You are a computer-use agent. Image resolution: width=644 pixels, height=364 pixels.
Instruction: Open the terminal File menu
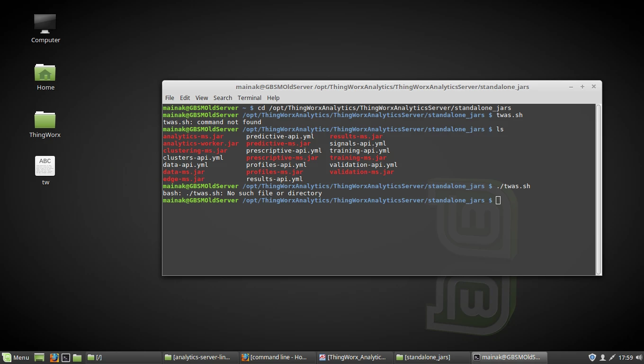click(170, 98)
